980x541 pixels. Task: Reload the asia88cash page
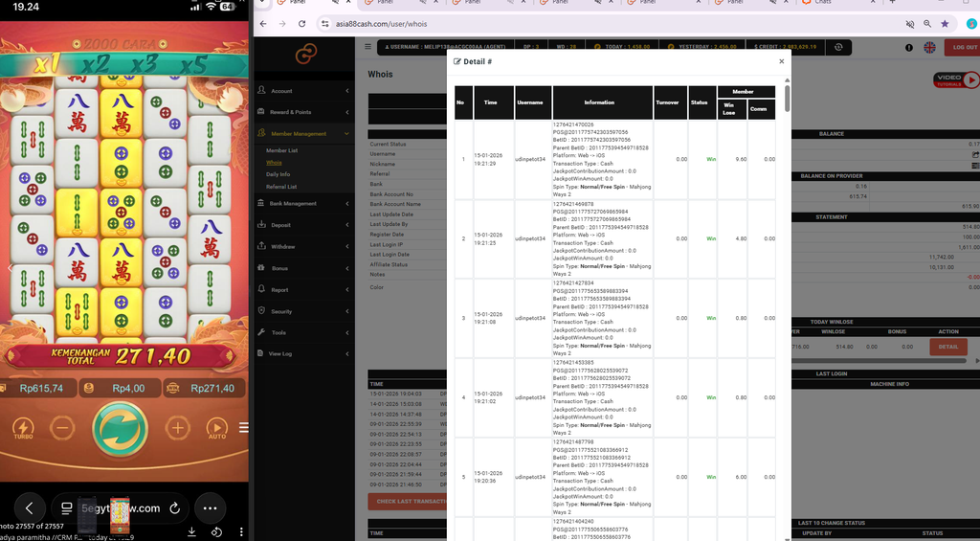pyautogui.click(x=301, y=24)
